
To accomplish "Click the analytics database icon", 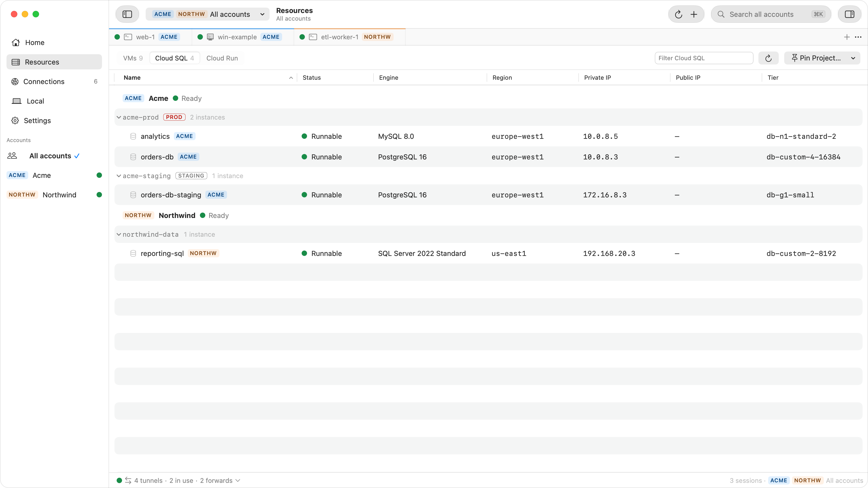I will [133, 136].
